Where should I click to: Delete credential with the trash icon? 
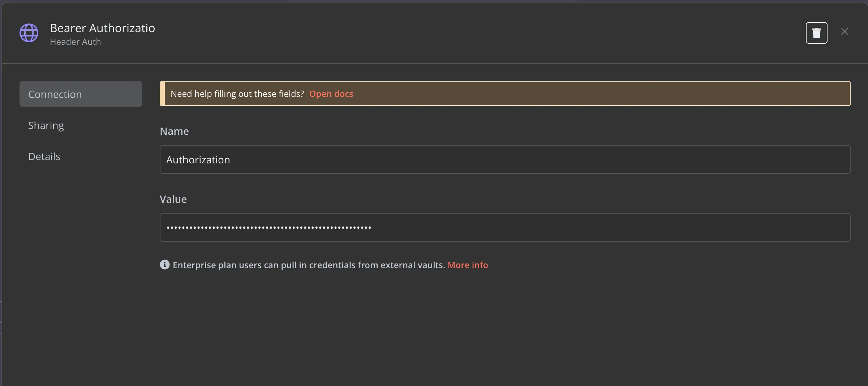click(816, 33)
